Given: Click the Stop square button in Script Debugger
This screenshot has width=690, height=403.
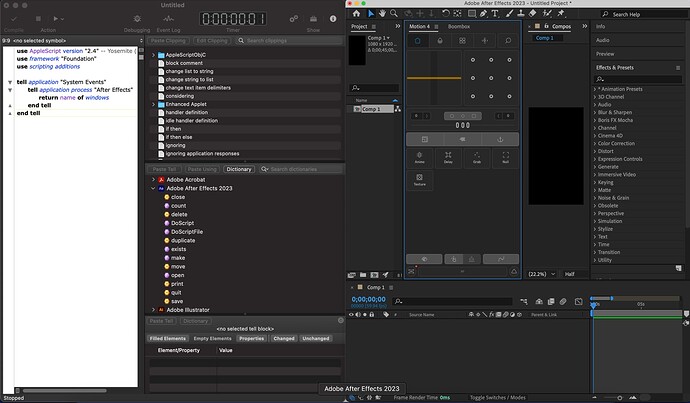Looking at the screenshot, I should 38,19.
